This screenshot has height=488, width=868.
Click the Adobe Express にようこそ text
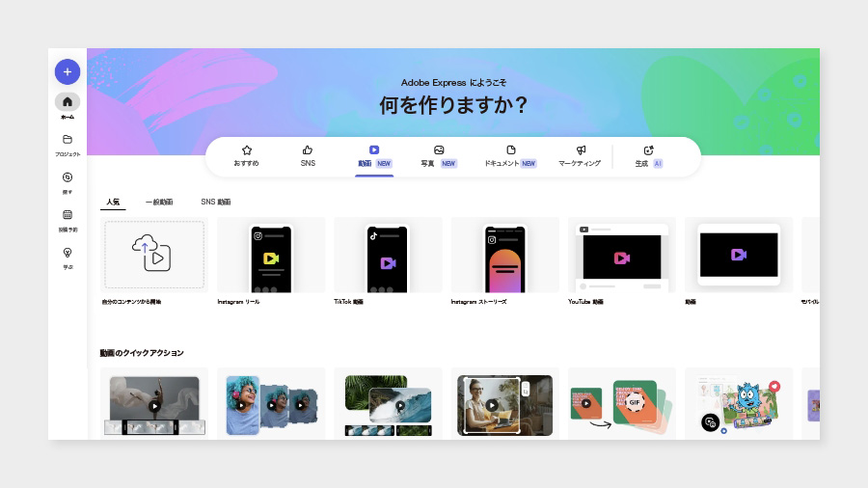453,82
